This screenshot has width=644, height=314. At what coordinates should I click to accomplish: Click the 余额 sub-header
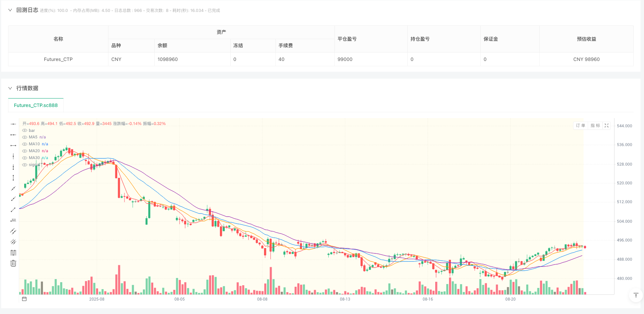point(192,46)
